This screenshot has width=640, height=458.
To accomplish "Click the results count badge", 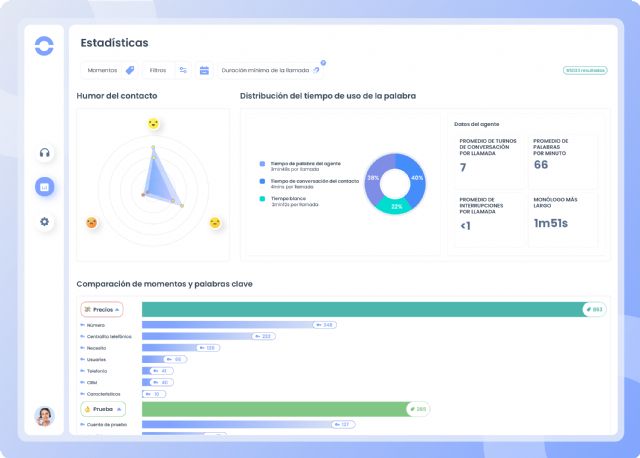I will (x=583, y=70).
